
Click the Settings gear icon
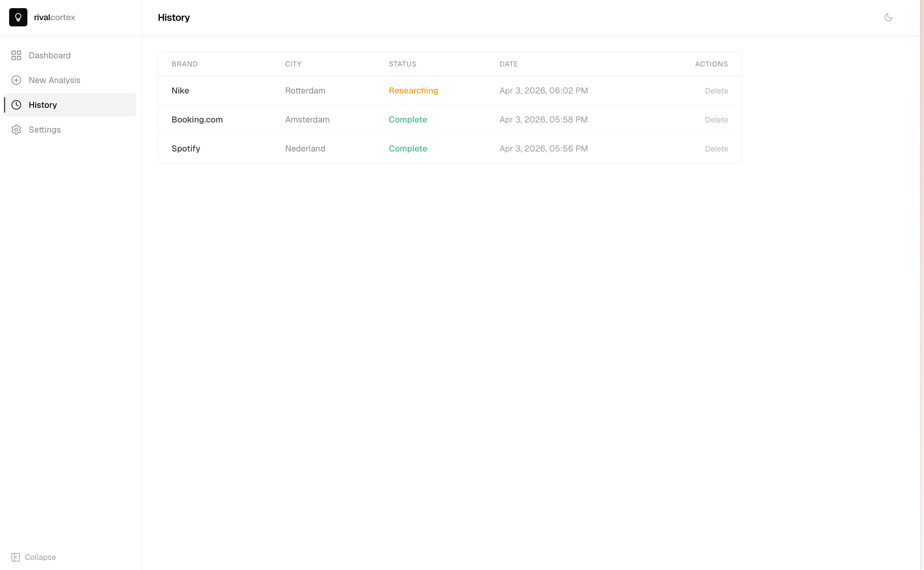(16, 130)
